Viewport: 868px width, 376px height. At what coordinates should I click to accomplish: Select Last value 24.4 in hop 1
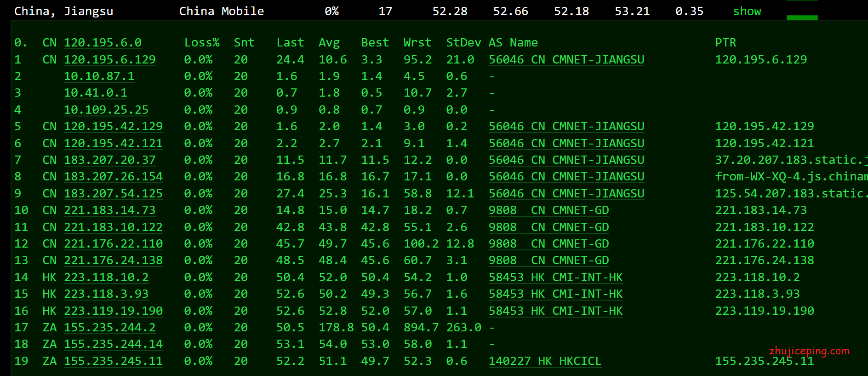(x=290, y=60)
